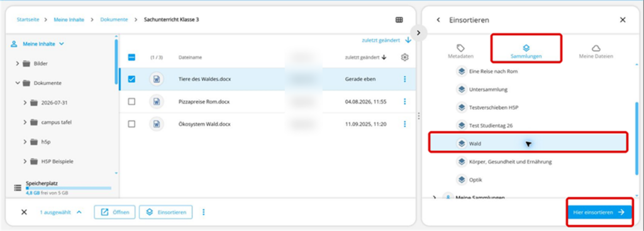Click current breadcrumb 'Sachunterricht Klasse 3'
Screen dimensions: 644x231
pos(171,19)
